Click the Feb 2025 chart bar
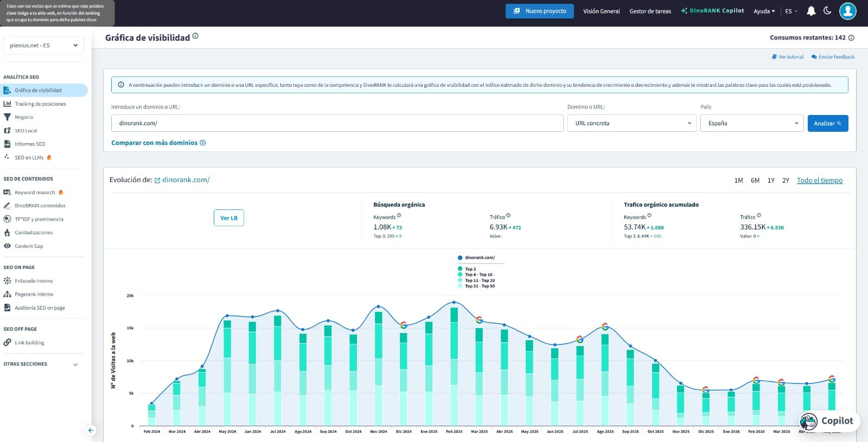 (x=454, y=367)
